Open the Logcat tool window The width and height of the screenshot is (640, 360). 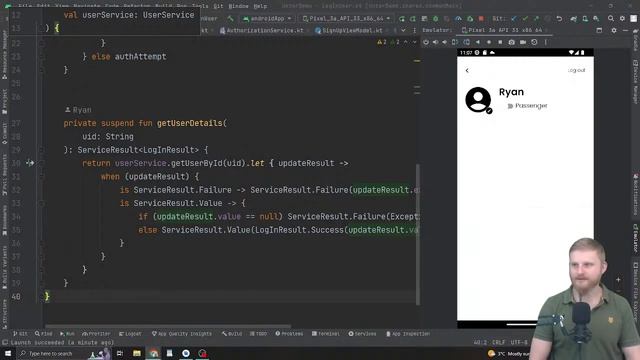(x=130, y=334)
